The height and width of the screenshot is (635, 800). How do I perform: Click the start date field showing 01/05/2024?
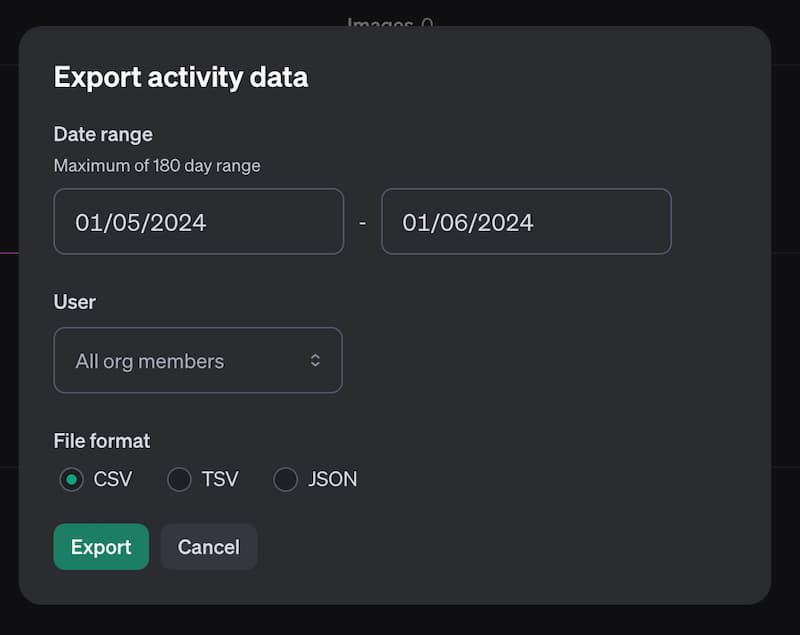197,221
